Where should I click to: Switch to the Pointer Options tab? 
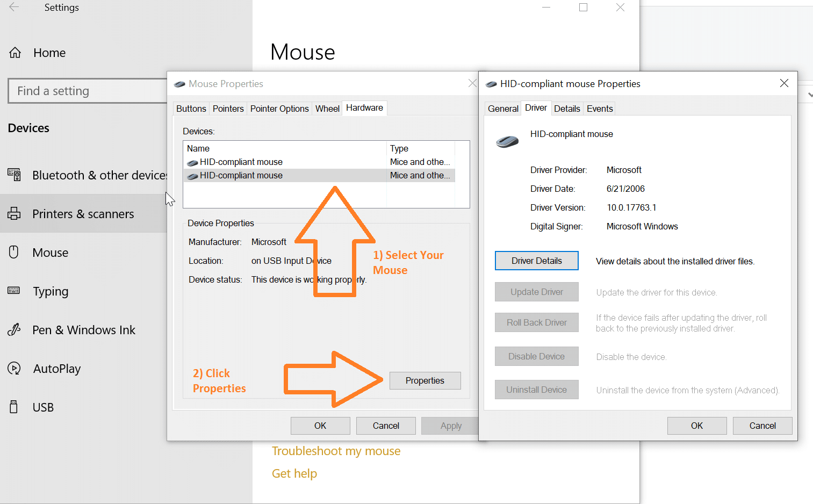point(279,108)
